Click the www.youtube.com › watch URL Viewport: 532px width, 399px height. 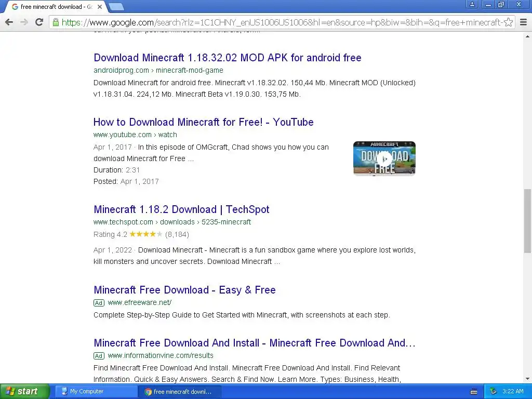(135, 135)
